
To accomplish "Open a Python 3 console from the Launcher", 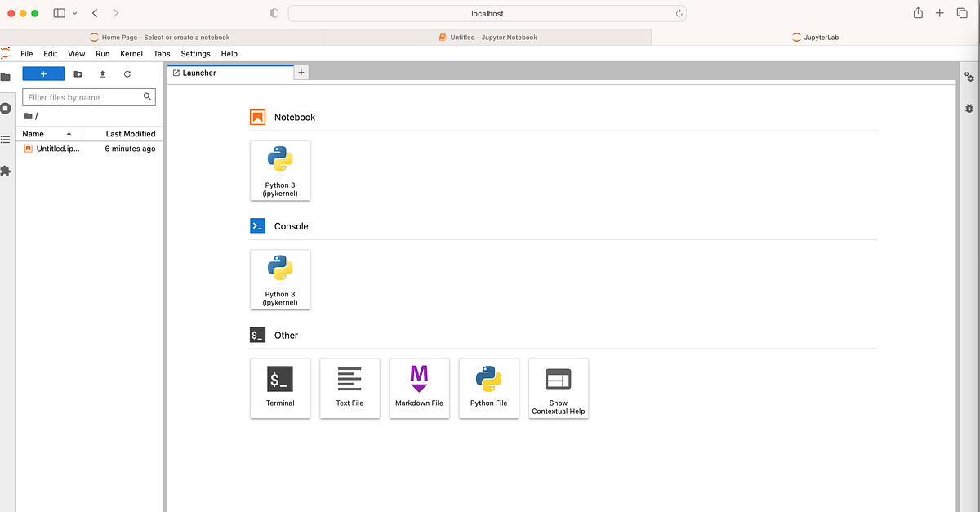I will click(x=280, y=279).
